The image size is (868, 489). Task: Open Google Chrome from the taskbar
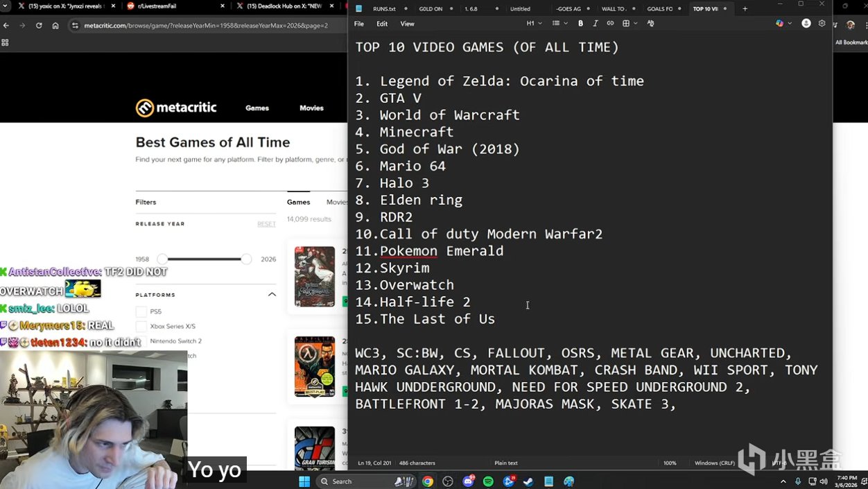[428, 481]
